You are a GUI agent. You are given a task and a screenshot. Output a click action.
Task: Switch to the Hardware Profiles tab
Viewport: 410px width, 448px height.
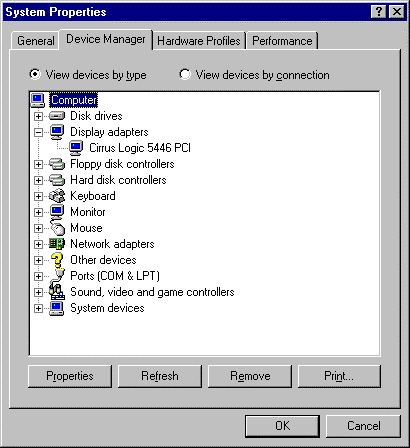tap(199, 41)
